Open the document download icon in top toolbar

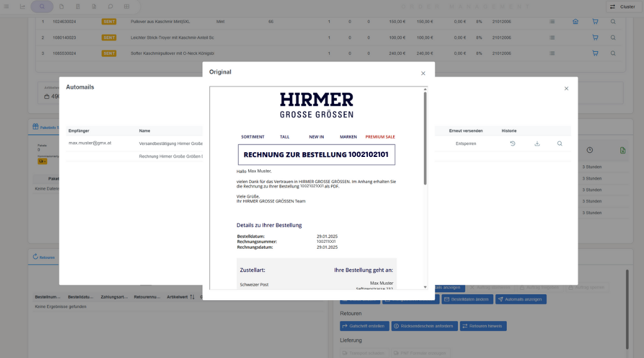[94, 7]
